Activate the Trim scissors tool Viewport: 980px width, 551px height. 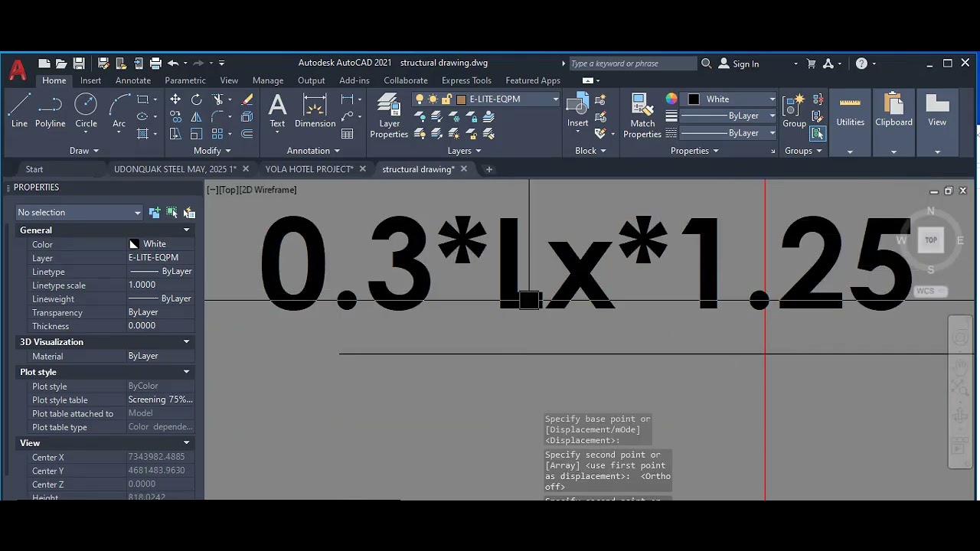click(218, 99)
